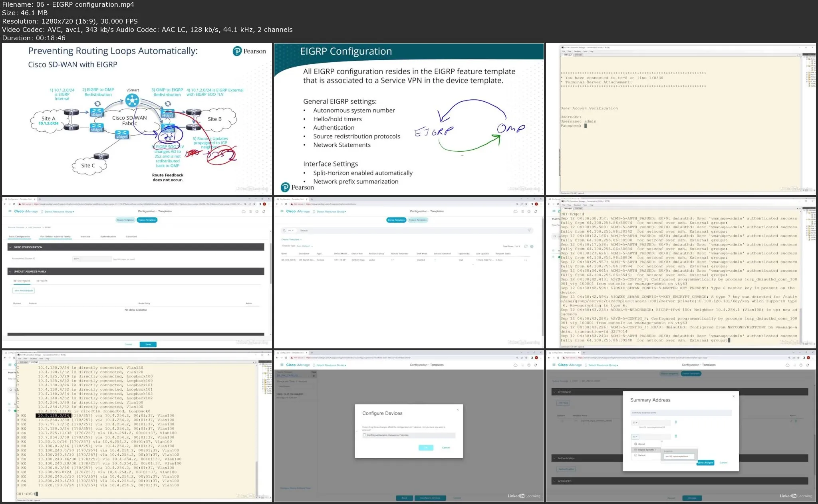
Task: Switch to IPv4 Unicast Address Family tab
Action: click(55, 237)
